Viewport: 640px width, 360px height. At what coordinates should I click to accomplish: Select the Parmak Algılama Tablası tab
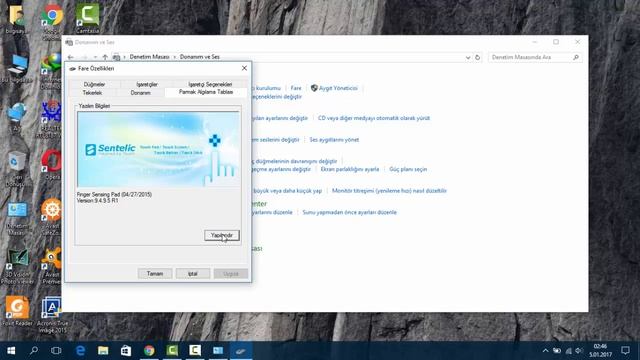[x=206, y=92]
